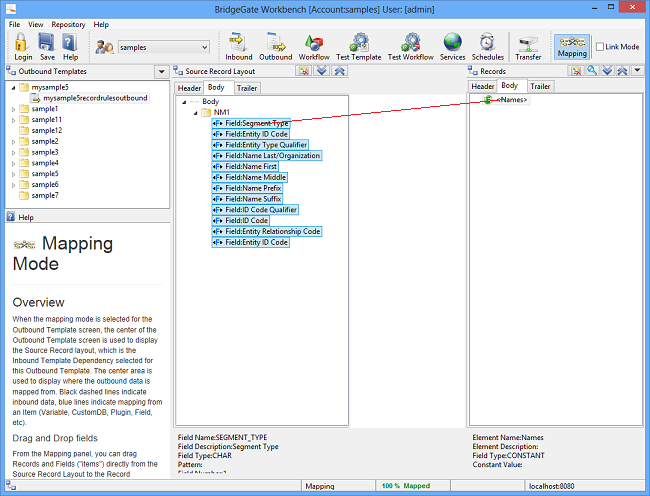The width and height of the screenshot is (650, 496).
Task: Click clear mappings icon in Records panel
Action: 576,71
